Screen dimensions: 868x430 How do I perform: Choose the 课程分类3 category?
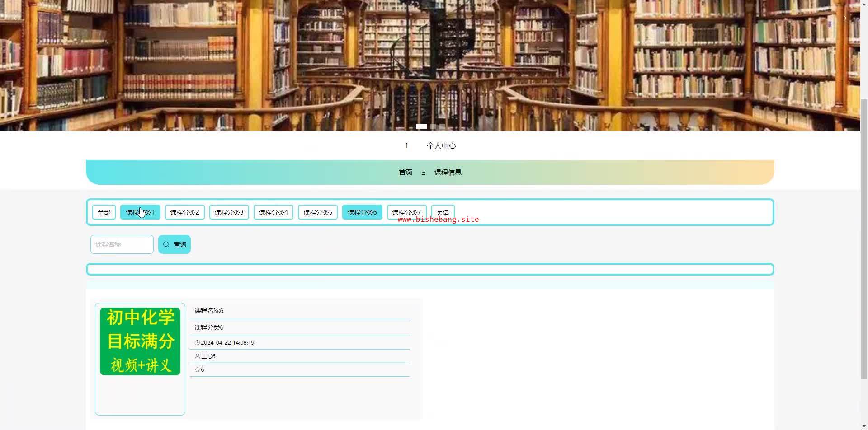pos(229,212)
